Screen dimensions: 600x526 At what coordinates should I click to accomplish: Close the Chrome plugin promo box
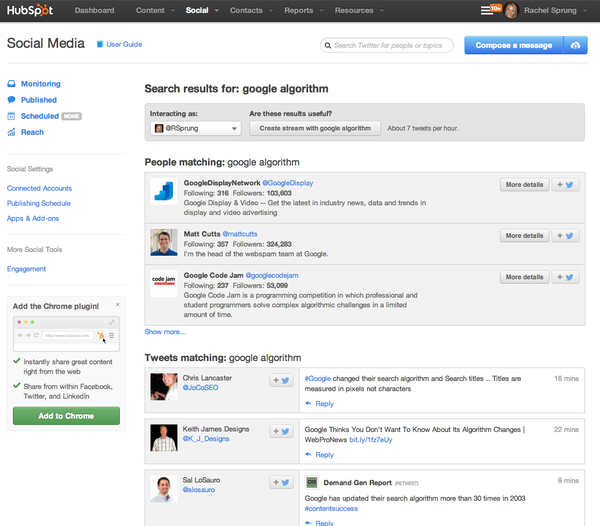[x=117, y=304]
